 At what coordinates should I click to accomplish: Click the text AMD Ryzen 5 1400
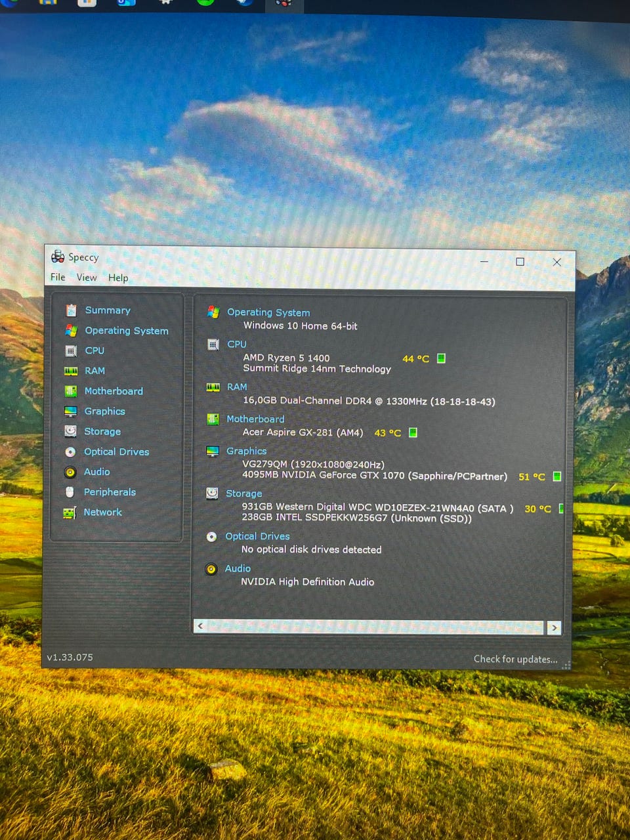coord(286,358)
